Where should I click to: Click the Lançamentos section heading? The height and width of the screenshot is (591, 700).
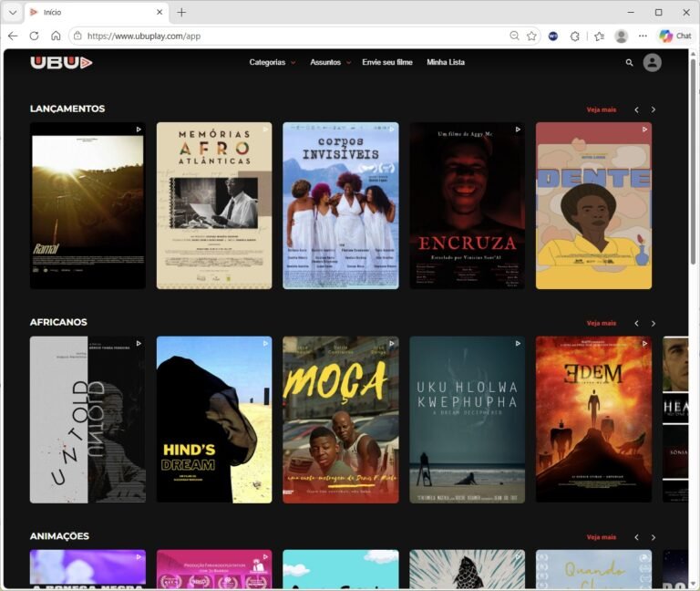click(x=67, y=109)
